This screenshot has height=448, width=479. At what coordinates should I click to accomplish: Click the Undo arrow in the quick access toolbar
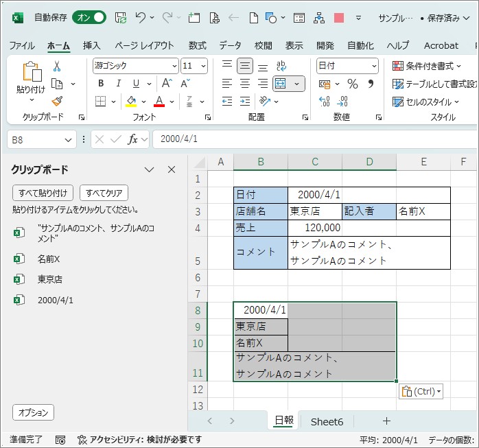[x=141, y=18]
